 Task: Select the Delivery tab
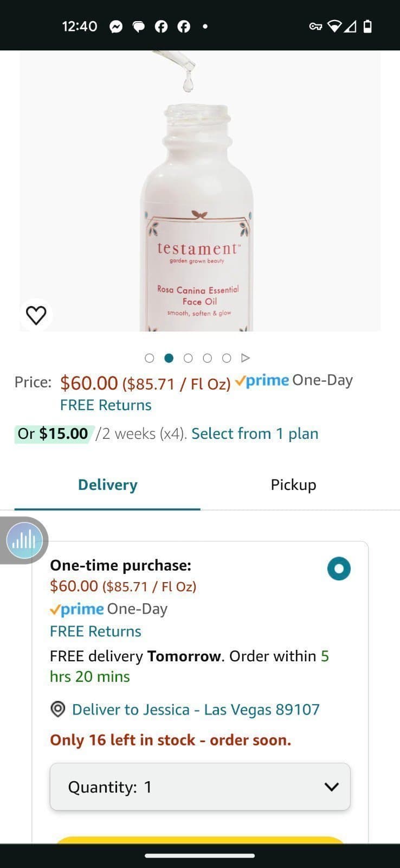click(x=107, y=484)
